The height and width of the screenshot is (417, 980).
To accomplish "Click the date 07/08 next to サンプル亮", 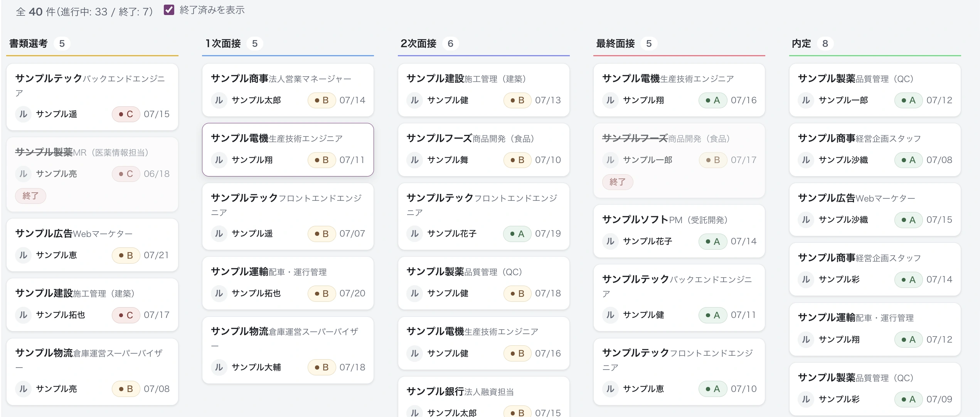I will (157, 389).
